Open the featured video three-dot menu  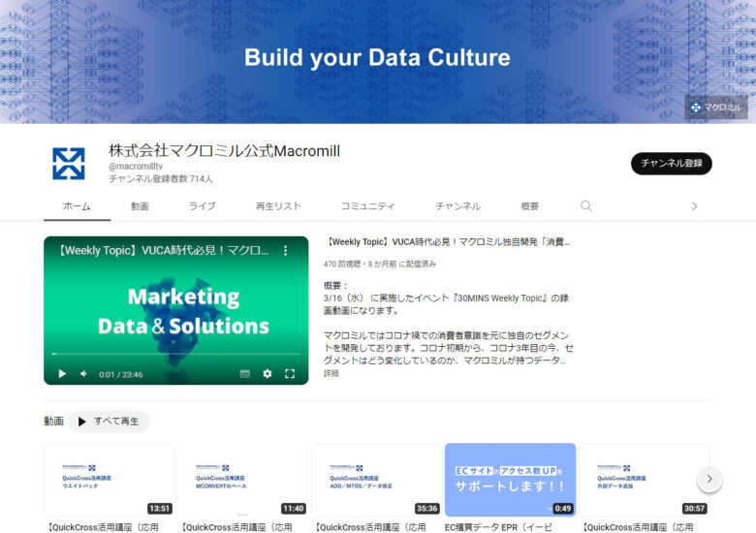click(285, 251)
